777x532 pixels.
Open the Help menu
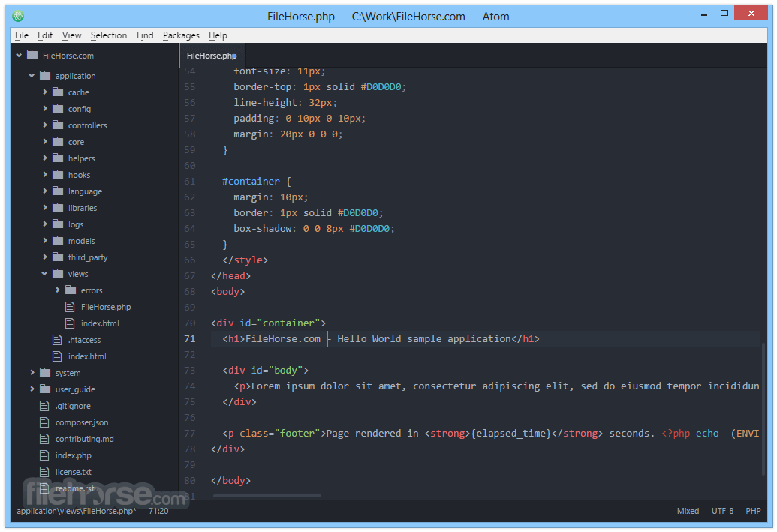(218, 35)
